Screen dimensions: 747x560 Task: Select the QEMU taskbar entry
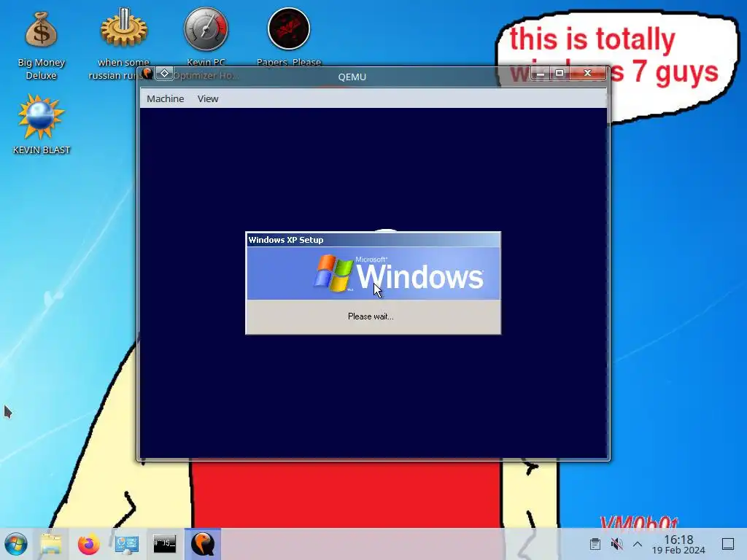203,544
